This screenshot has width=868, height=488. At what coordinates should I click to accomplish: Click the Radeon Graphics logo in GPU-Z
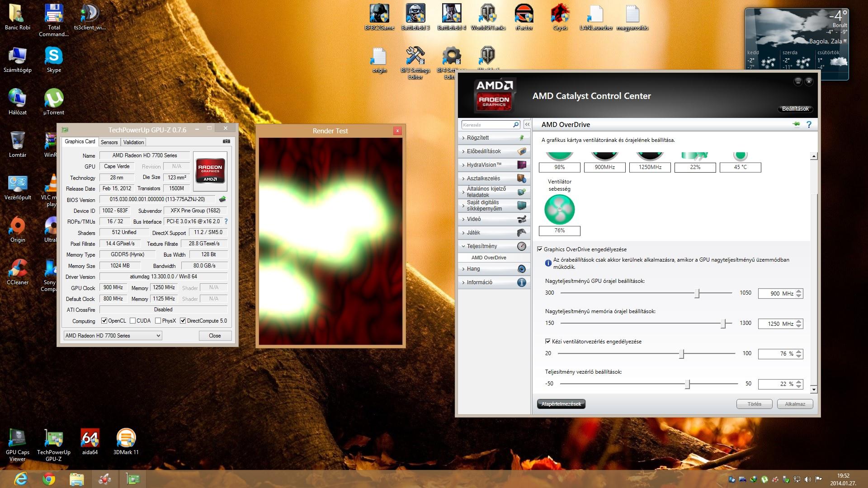coord(210,171)
